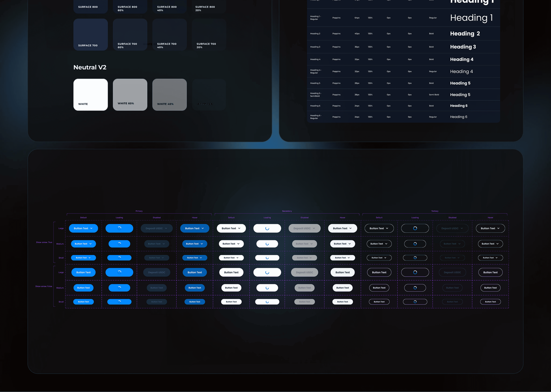Open chevron on large secondary hover Button Text
Image resolution: width=551 pixels, height=392 pixels.
click(x=350, y=228)
